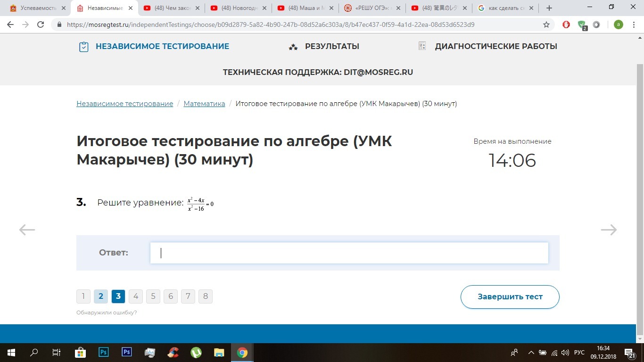Open НЕЗАВИСИМОЕ ТЕСТИРОВАНИЕ section
Image resolution: width=644 pixels, height=362 pixels.
(154, 46)
